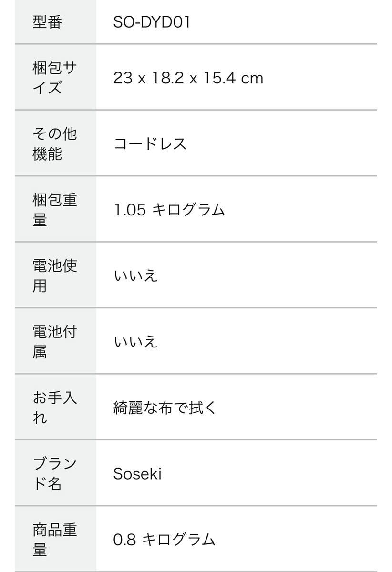Click いいえ in the 電池使用 row
The width and height of the screenshot is (392, 572).
pos(135,276)
